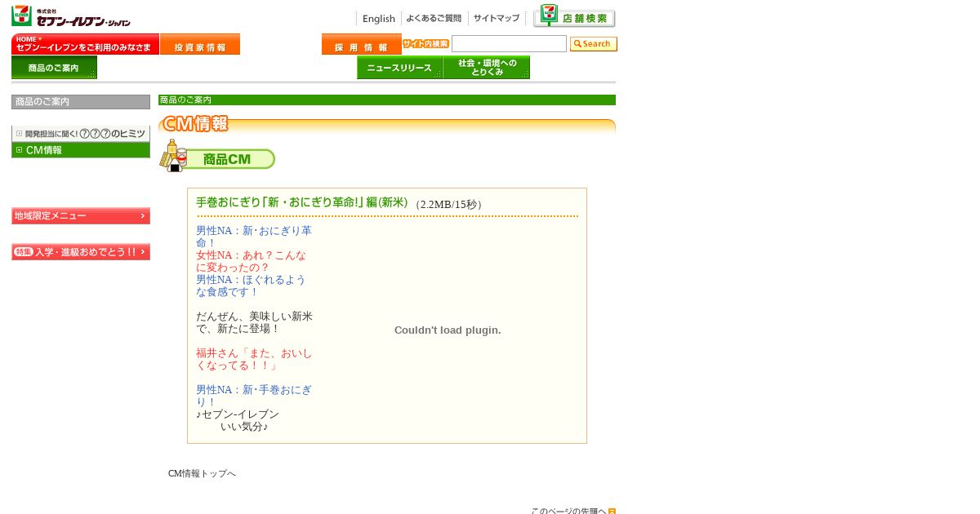Open the 投資家情報 tab
The image size is (980, 514).
[200, 44]
